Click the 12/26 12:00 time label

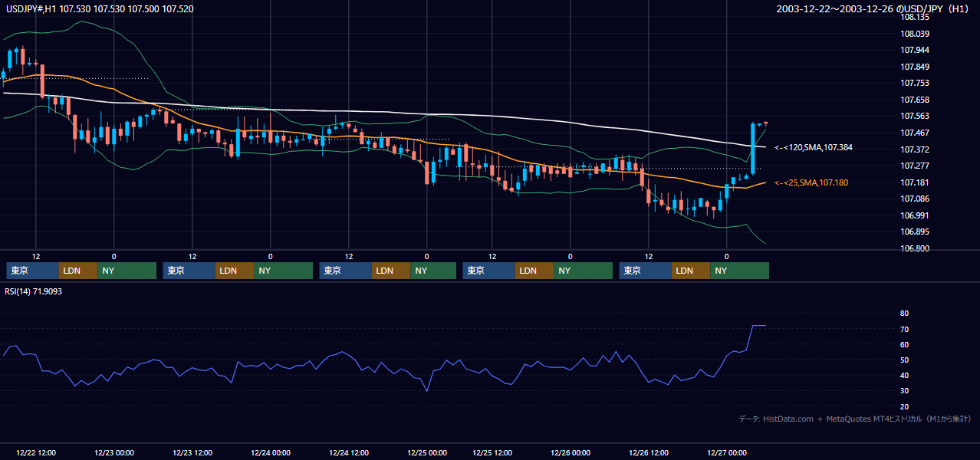649,452
